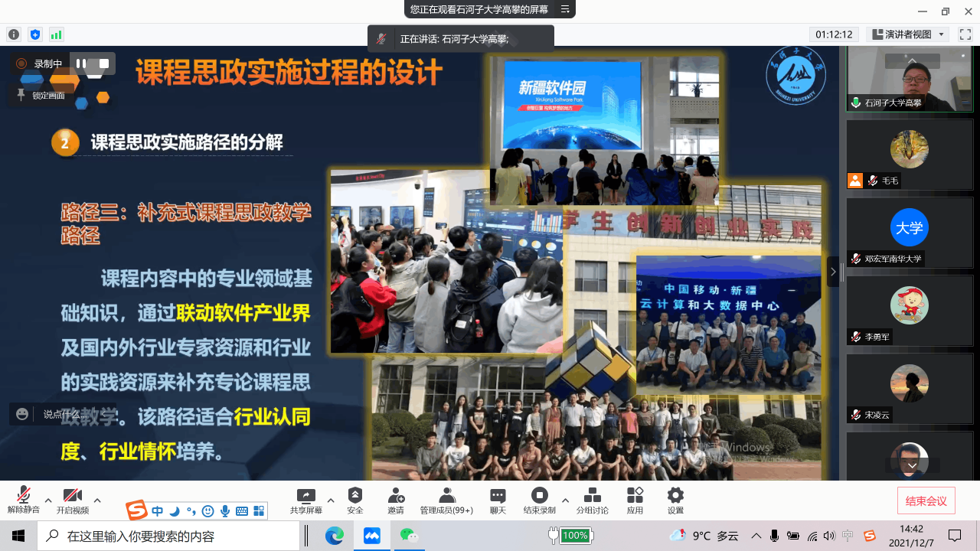980x551 pixels.
Task: Click the 设置 gear icon
Action: [675, 496]
